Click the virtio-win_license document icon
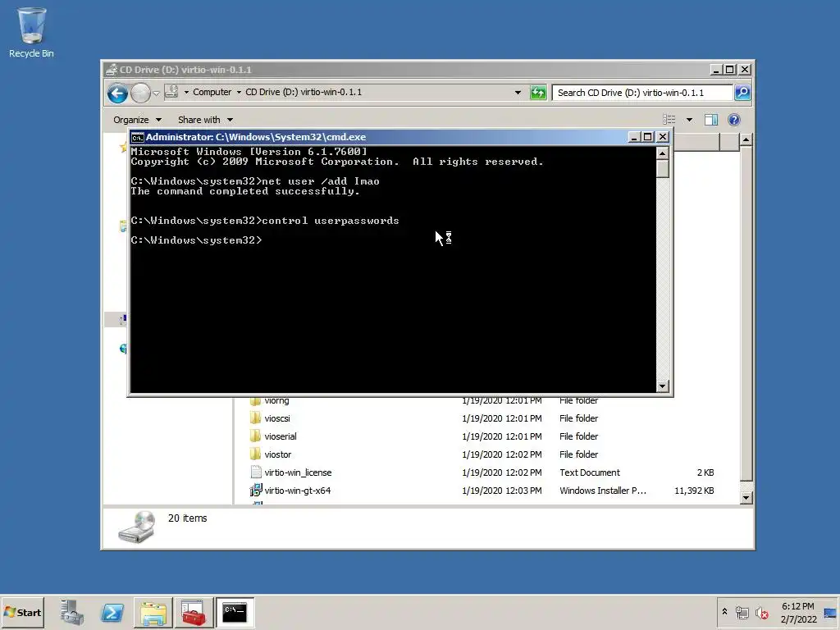Image resolution: width=840 pixels, height=630 pixels. point(256,472)
